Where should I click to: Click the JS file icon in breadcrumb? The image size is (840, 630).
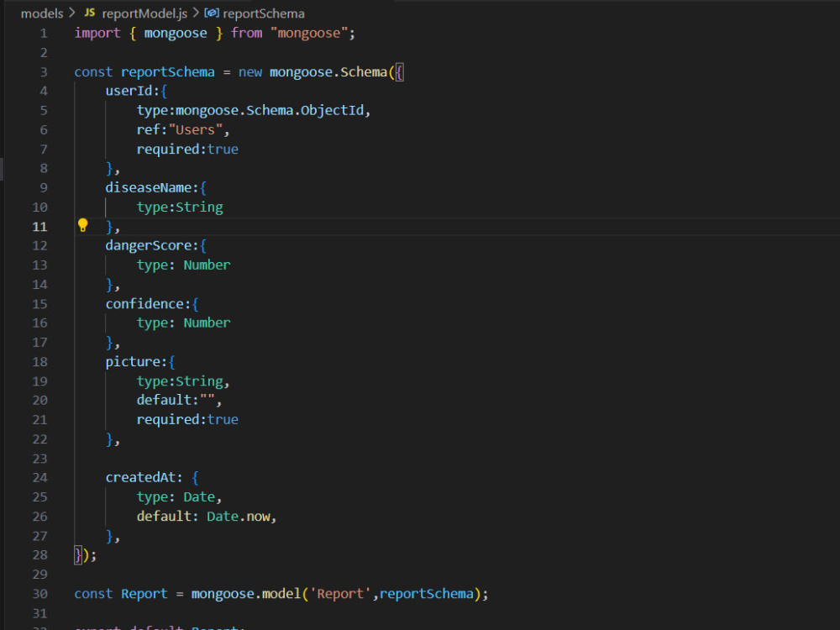90,13
